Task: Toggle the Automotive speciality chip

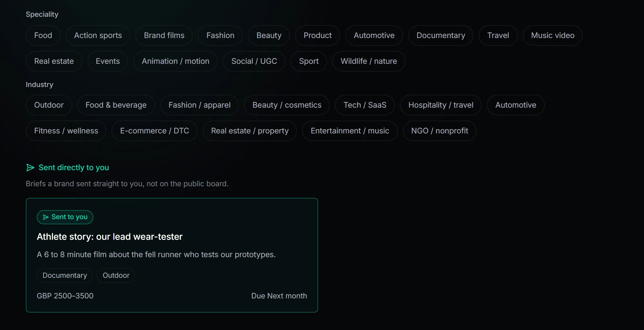Action: click(x=374, y=35)
